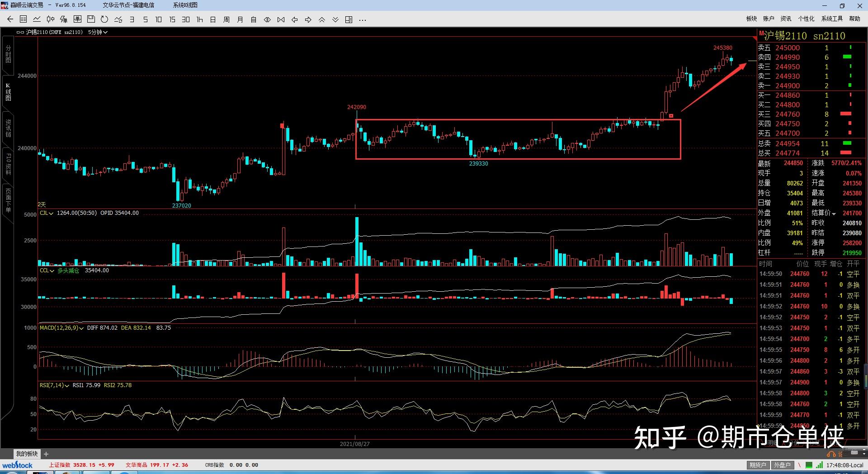Open the quote list icon in toolbar
The image size is (868, 474).
(x=24, y=19)
